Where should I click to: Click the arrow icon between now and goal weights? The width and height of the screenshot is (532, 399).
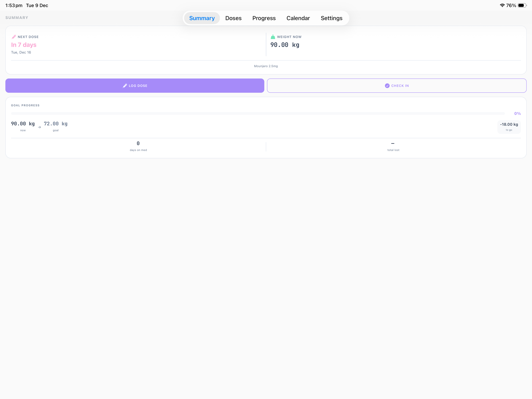[x=39, y=127]
